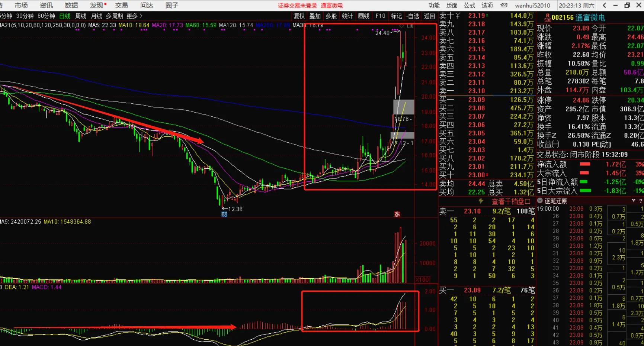Open the 选项 dropdown menu
The width and height of the screenshot is (644, 346).
point(487,5)
